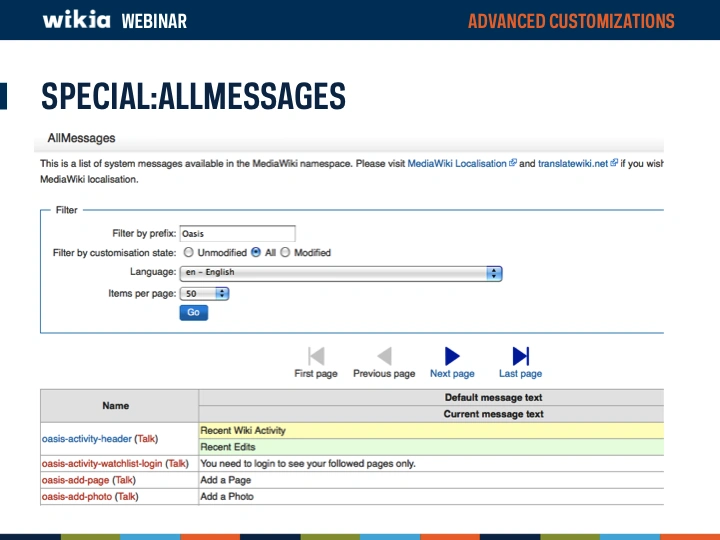Screen dimensions: 720x540
Task: Open the Language dropdown
Action: point(341,273)
